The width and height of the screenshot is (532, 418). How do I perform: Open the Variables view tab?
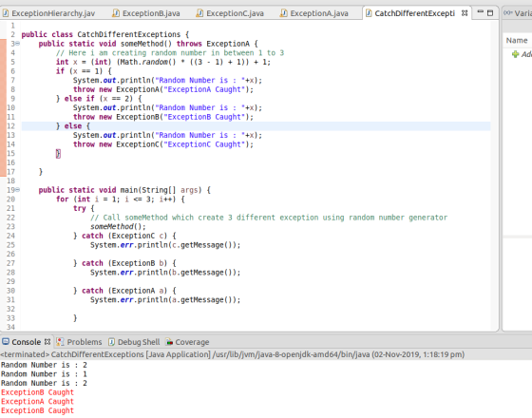coord(518,13)
